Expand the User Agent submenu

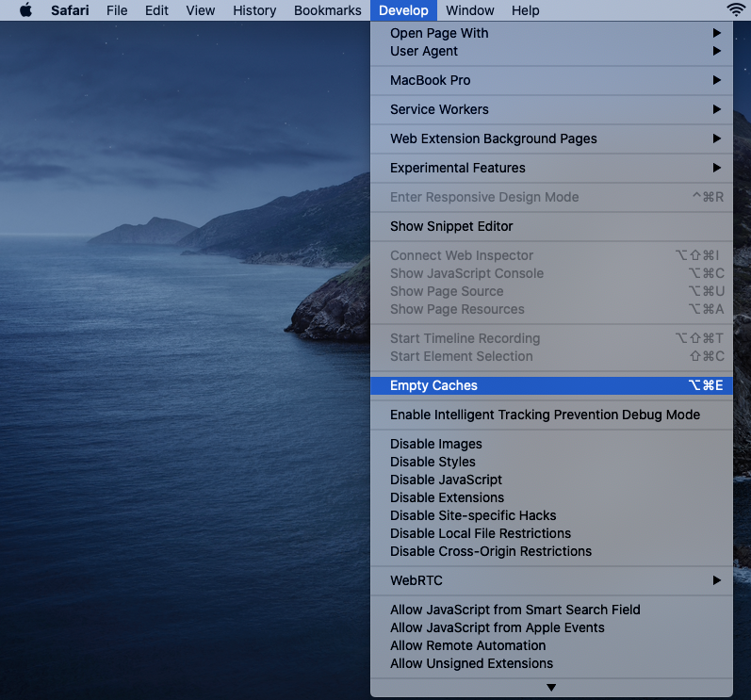(551, 51)
